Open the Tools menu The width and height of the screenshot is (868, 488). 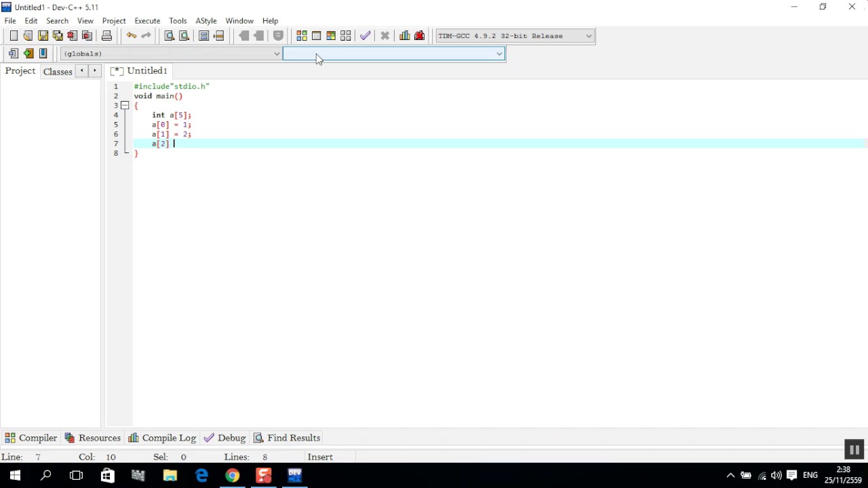(x=178, y=21)
